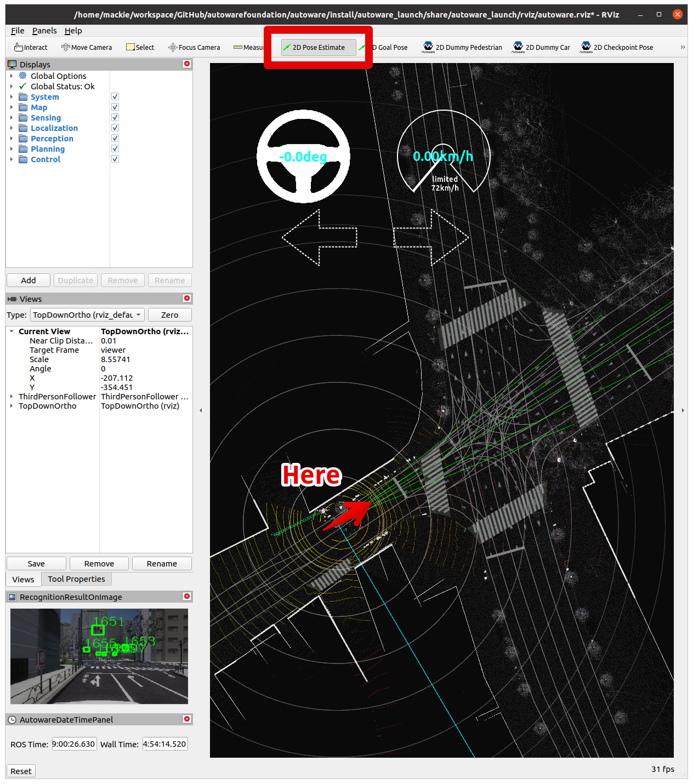Viewport: 693px width, 784px height.
Task: Expand the ThirdPersonFollower view entry
Action: [x=12, y=397]
